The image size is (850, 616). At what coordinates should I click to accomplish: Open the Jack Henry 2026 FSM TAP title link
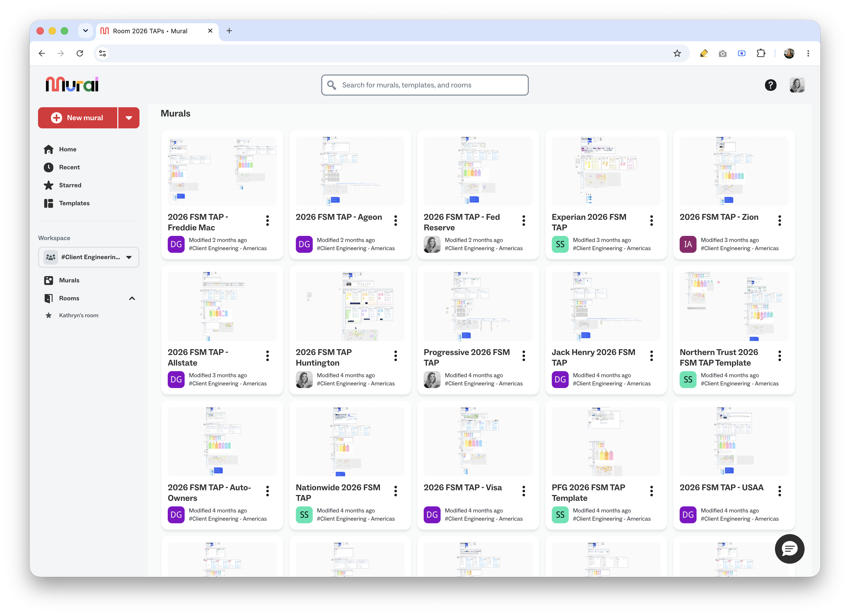(x=593, y=357)
